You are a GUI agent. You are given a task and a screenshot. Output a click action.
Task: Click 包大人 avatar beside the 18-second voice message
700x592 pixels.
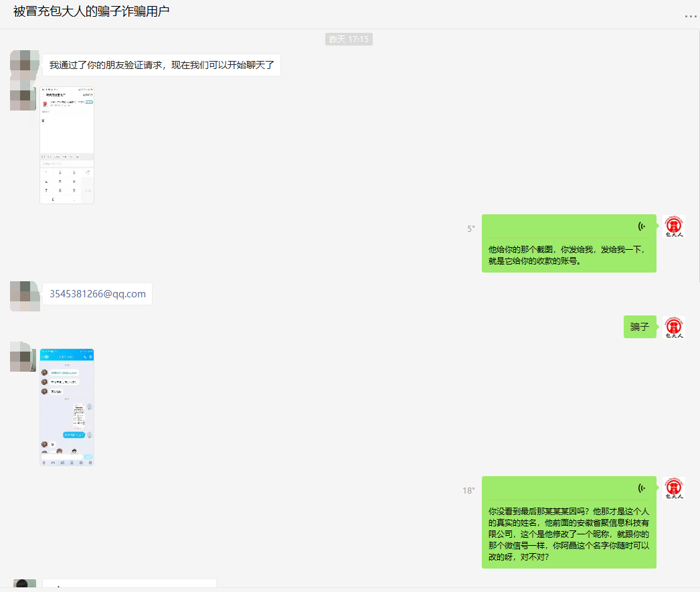(673, 488)
